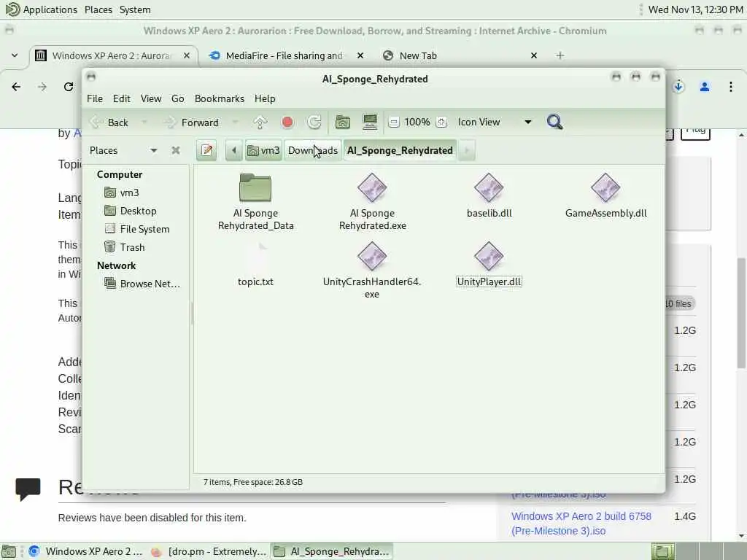Select vm3 in the sidebar
This screenshot has width=747, height=560.
click(x=122, y=192)
